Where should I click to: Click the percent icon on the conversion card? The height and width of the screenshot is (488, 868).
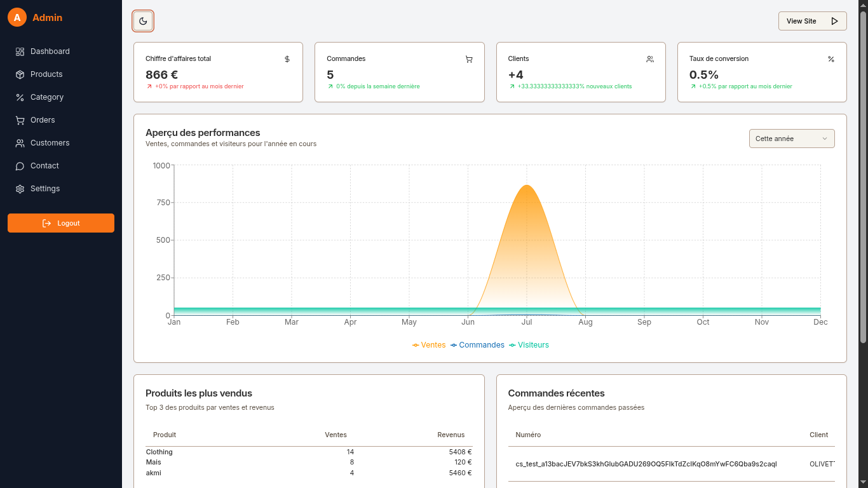(x=831, y=59)
